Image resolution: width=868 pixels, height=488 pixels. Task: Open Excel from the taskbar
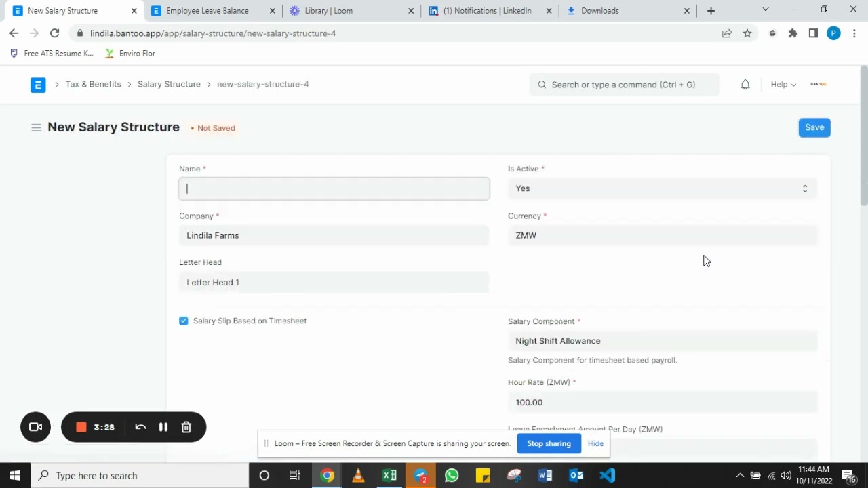[389, 476]
